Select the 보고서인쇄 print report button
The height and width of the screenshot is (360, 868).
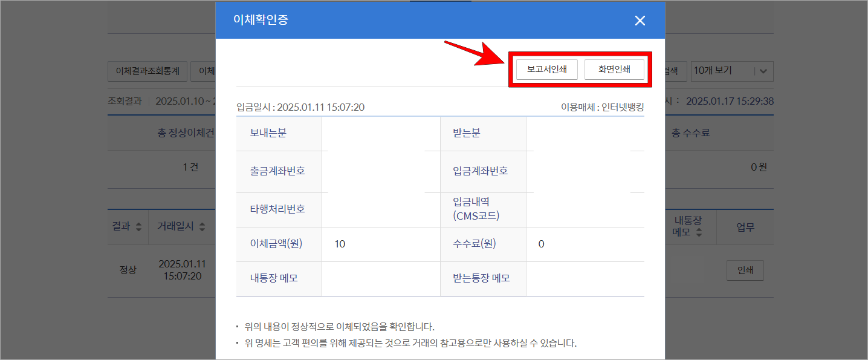point(545,69)
